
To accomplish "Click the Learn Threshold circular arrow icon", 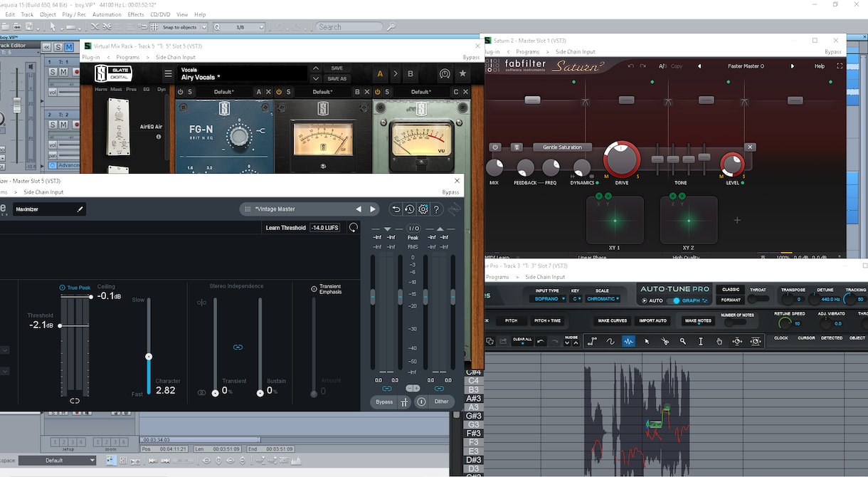I will 353,228.
